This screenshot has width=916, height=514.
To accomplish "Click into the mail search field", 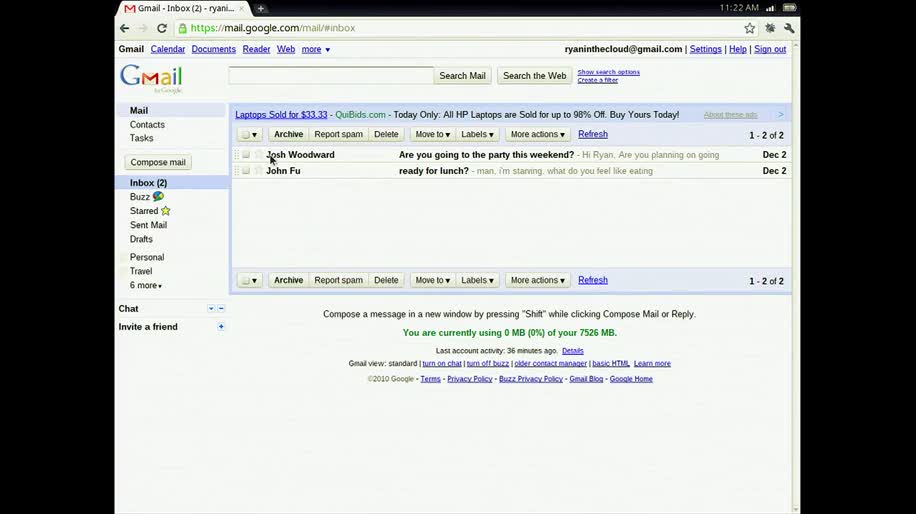I will coord(331,75).
